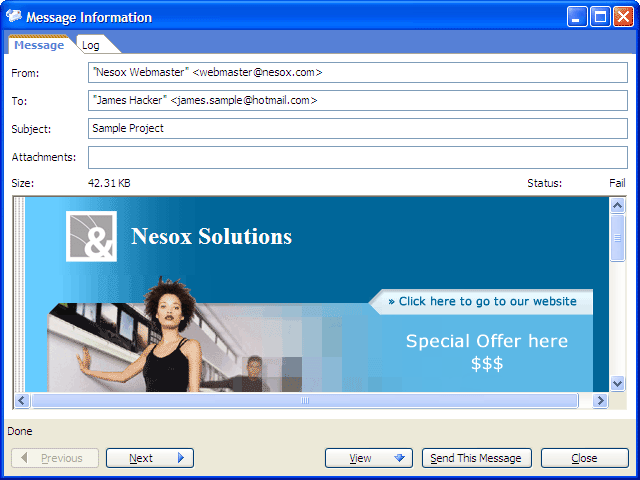This screenshot has height=480, width=640.
Task: Minimize the Message Information window
Action: 576,17
